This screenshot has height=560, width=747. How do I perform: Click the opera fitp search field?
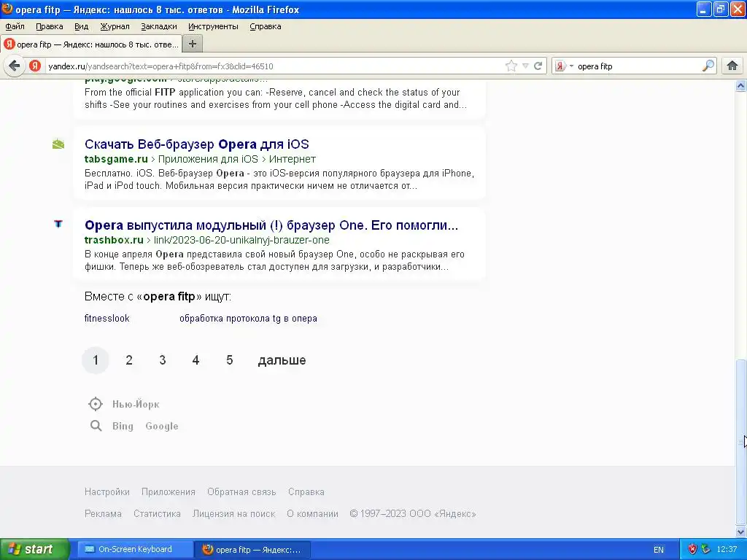click(638, 66)
